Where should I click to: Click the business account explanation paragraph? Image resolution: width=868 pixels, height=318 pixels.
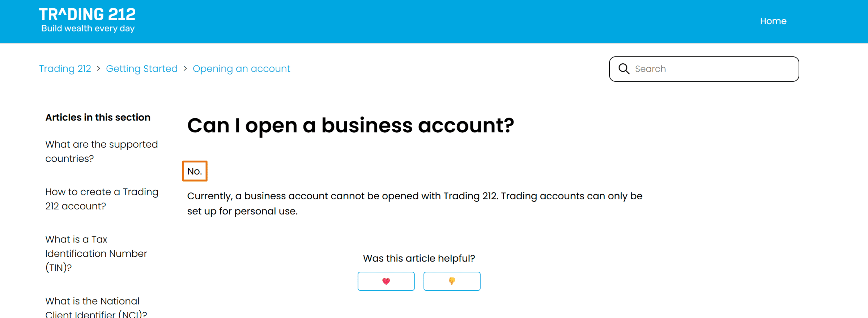tap(415, 203)
